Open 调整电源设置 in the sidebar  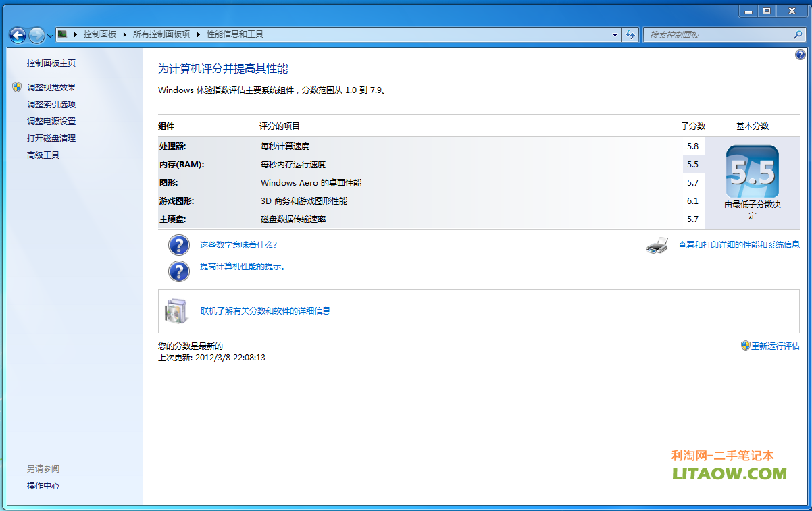tap(50, 121)
